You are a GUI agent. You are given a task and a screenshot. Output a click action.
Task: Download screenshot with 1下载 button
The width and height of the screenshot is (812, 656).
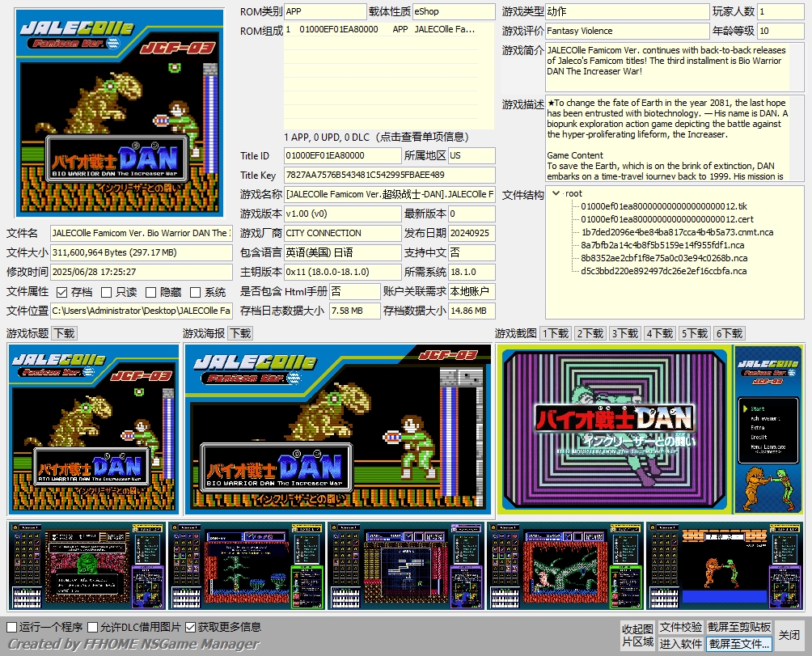click(555, 333)
